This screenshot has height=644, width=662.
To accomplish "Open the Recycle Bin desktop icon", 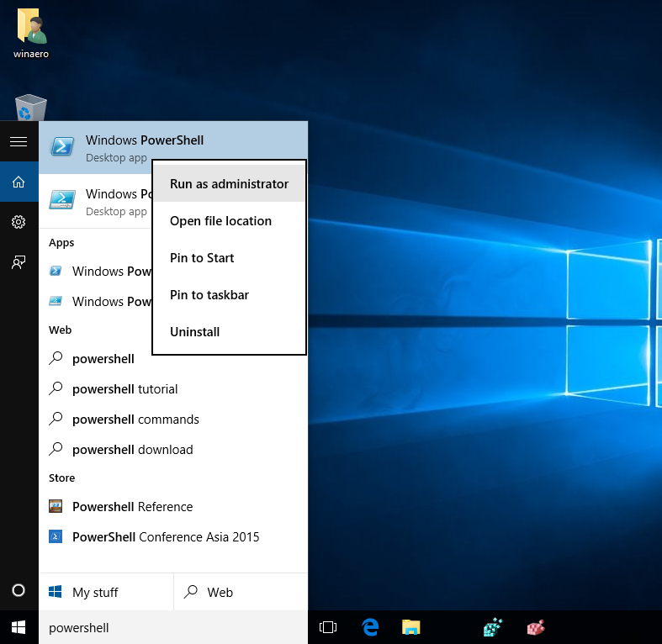I will pos(30,107).
